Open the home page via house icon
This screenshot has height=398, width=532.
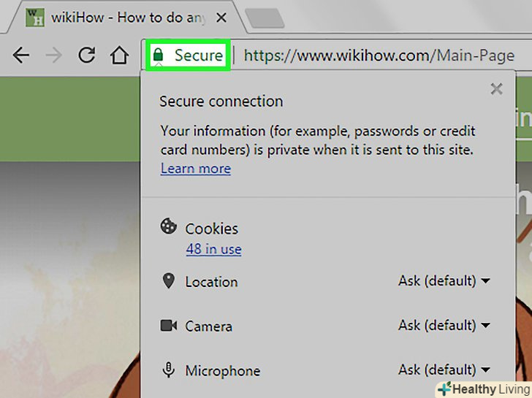[119, 55]
